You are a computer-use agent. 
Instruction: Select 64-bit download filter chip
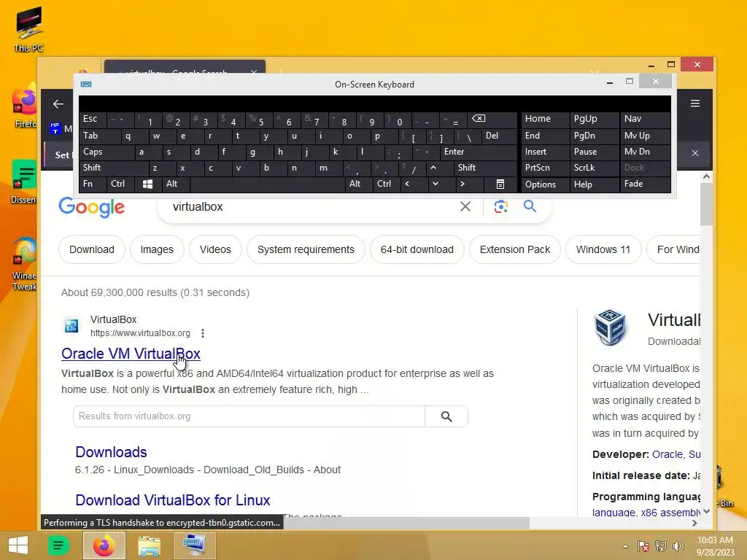tap(417, 249)
